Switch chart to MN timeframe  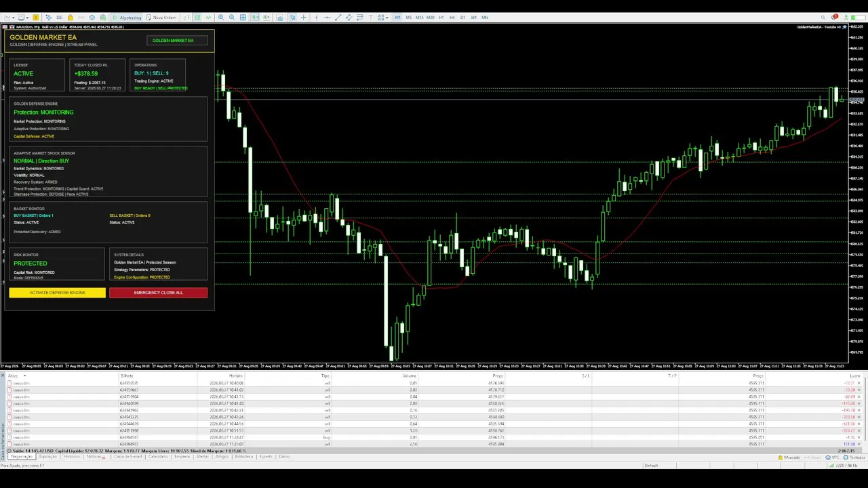[485, 18]
